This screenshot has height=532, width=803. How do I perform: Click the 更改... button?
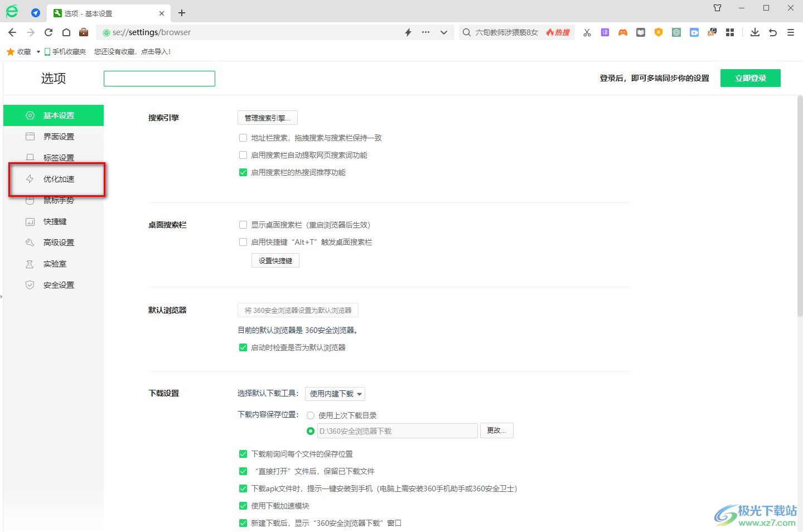tap(496, 431)
